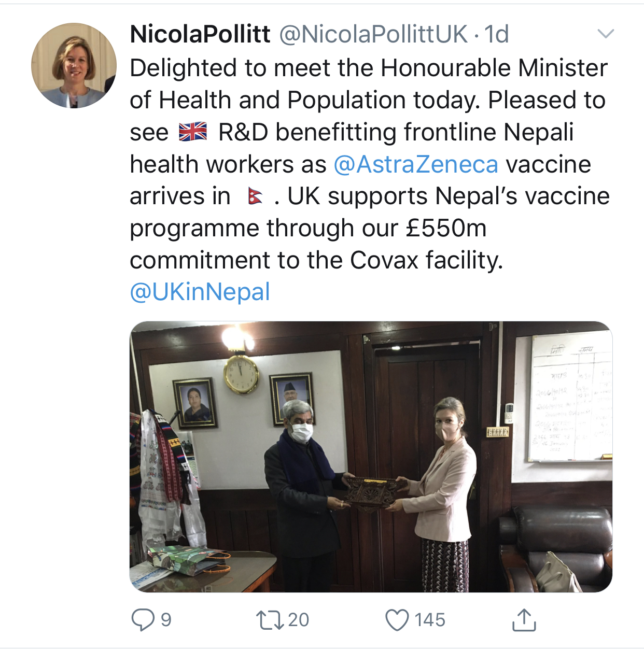Open NicolaPollitt's profile picture

tap(74, 66)
